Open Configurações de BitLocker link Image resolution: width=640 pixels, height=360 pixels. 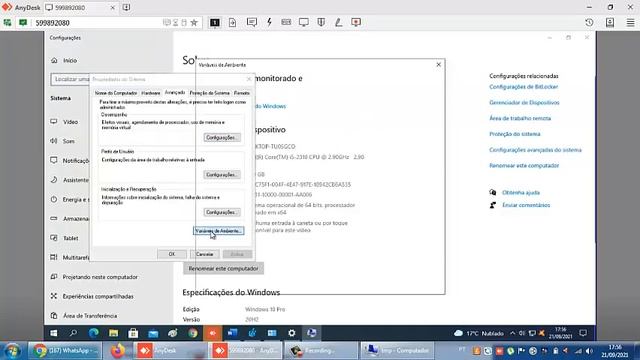(x=523, y=87)
